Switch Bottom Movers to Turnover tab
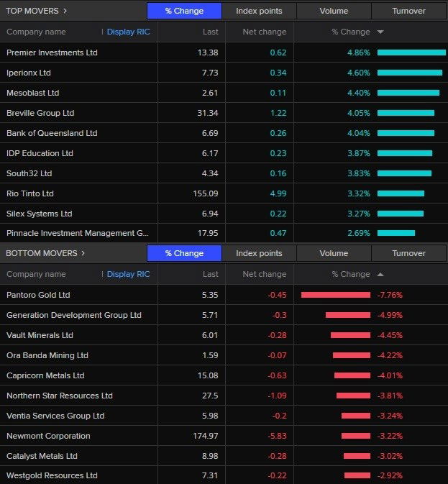The image size is (448, 484). point(408,253)
